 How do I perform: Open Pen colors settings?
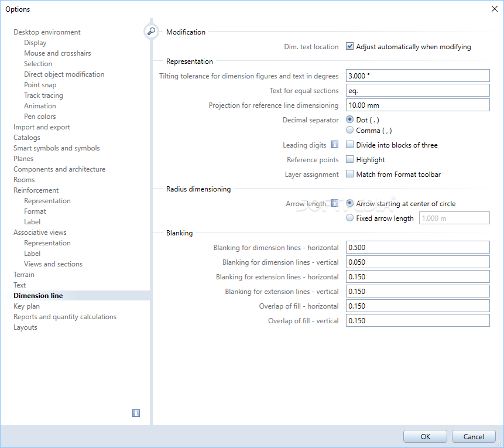coord(40,116)
